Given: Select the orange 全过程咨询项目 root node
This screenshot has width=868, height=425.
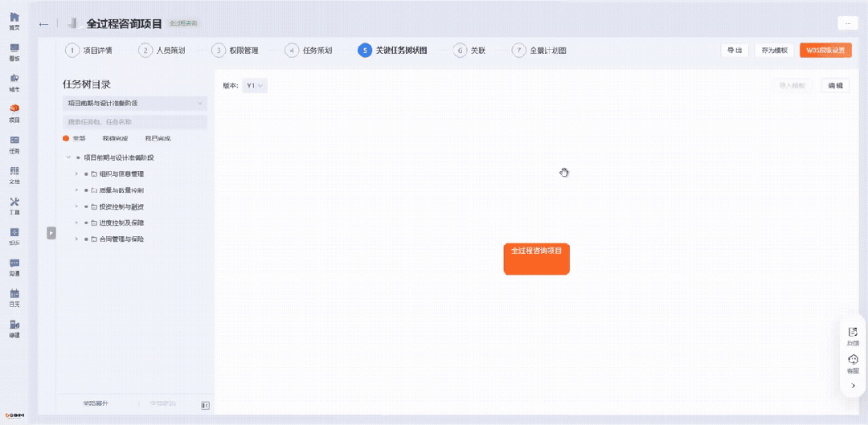Looking at the screenshot, I should (x=536, y=259).
